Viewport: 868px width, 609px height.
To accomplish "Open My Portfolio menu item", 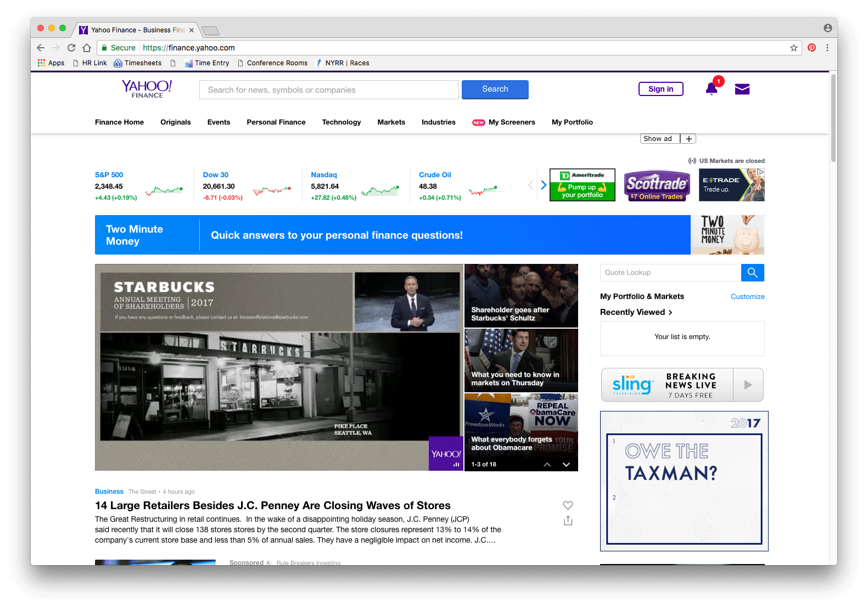I will pos(572,122).
